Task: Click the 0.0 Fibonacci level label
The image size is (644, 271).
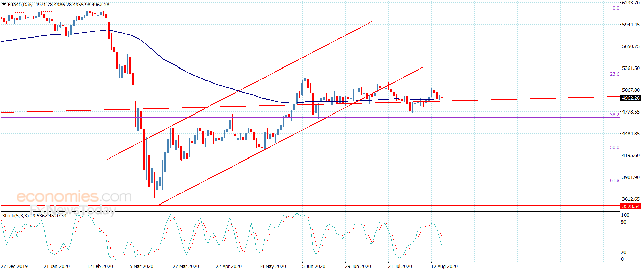Action: 616,8
